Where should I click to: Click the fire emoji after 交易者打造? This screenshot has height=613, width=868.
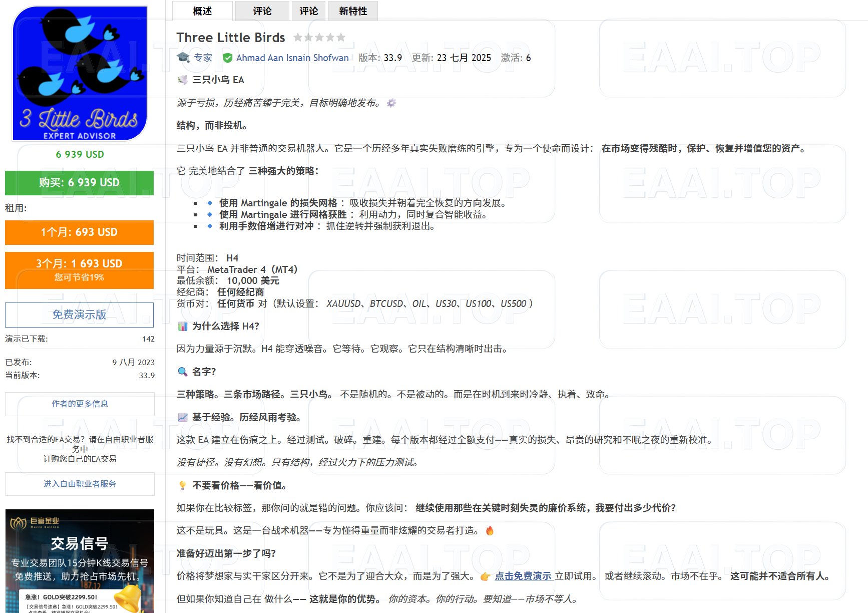tap(490, 530)
